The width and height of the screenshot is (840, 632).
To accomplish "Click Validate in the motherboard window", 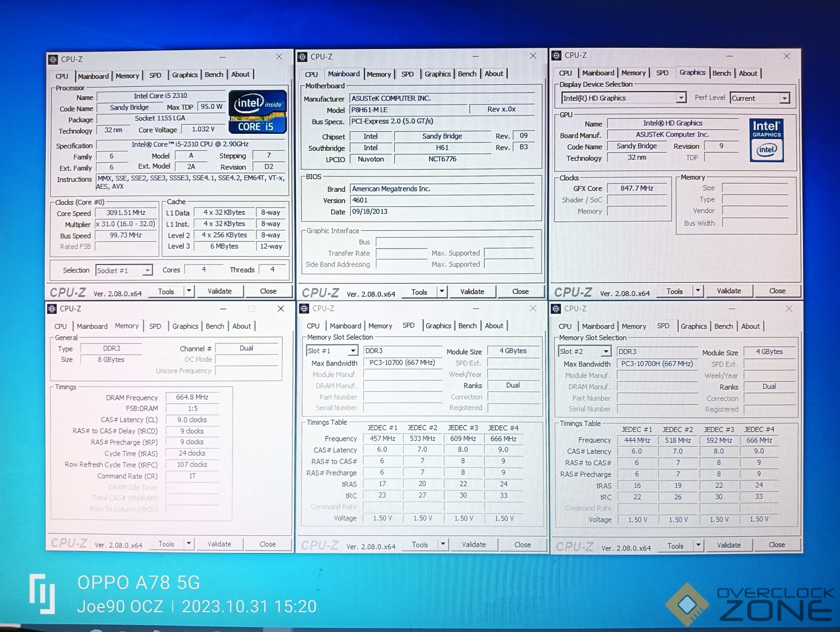I will pos(472,291).
